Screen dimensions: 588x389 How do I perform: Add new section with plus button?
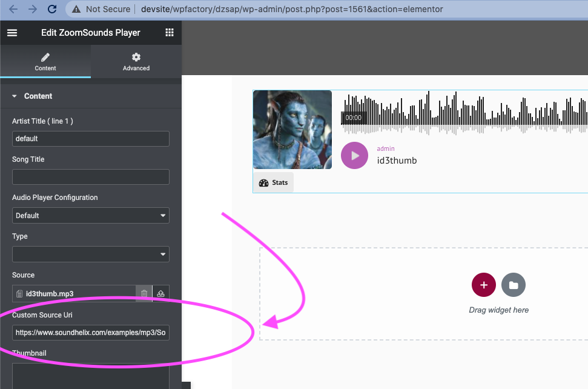pyautogui.click(x=484, y=285)
